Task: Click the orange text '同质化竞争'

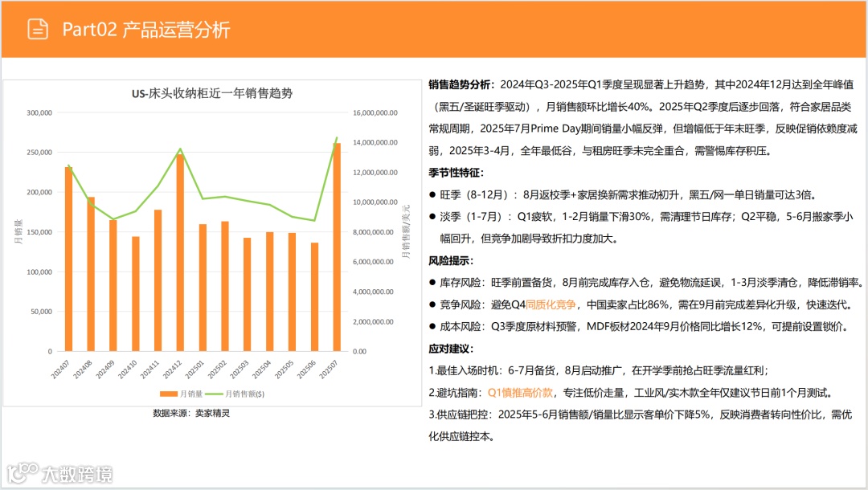Action: pos(551,304)
